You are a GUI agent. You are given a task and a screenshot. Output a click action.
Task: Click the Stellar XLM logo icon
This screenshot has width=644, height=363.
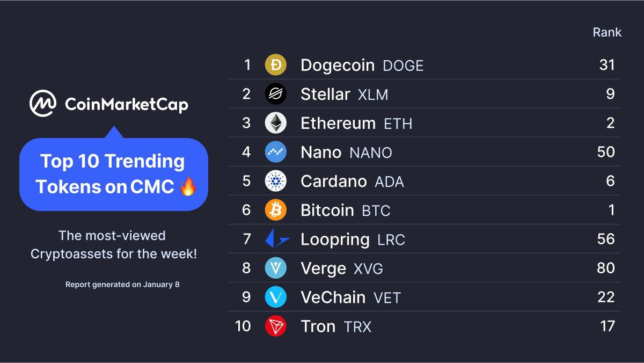pyautogui.click(x=276, y=94)
